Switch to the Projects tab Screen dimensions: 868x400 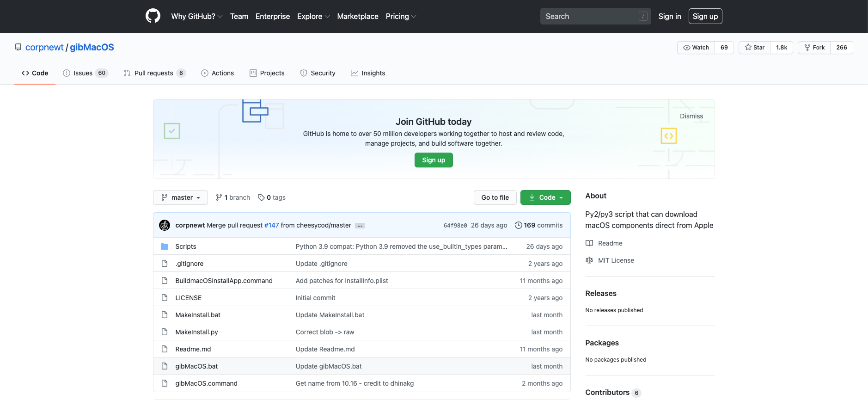[267, 73]
